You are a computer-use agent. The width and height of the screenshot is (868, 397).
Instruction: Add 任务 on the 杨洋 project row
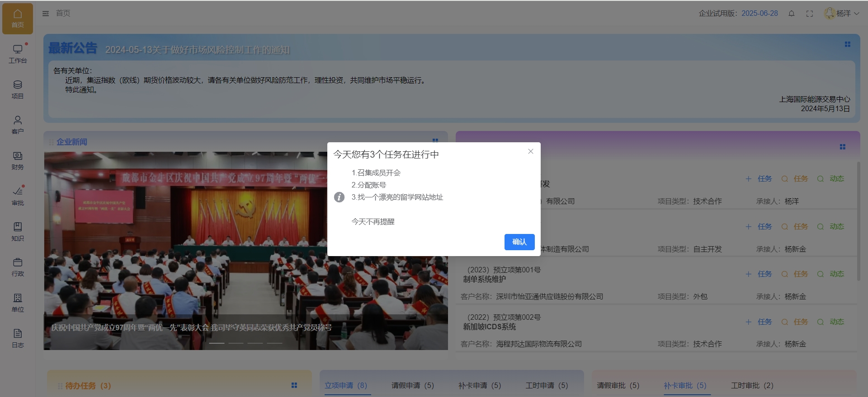click(759, 179)
